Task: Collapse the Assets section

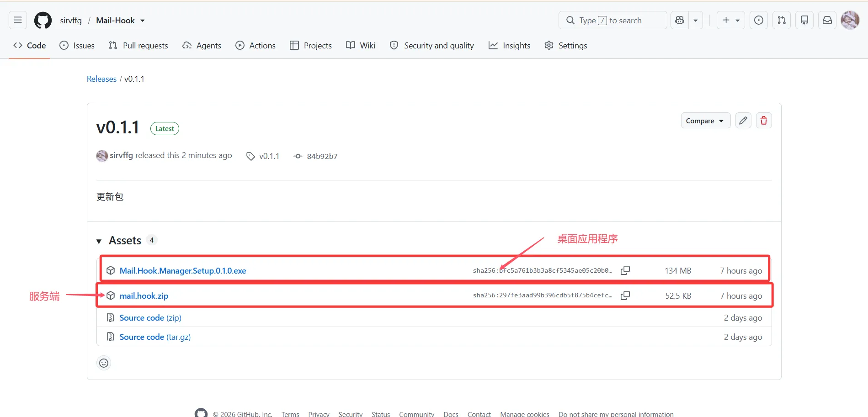Action: point(99,241)
